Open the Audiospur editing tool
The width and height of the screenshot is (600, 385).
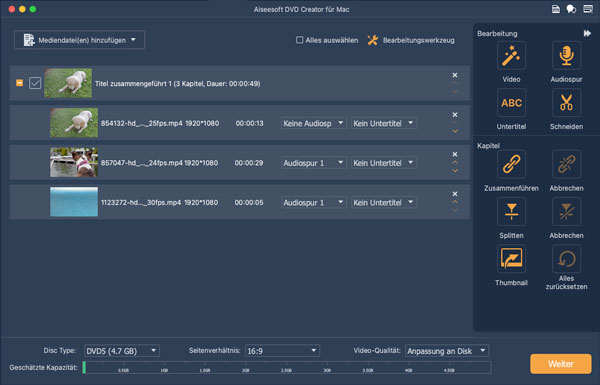click(x=566, y=55)
